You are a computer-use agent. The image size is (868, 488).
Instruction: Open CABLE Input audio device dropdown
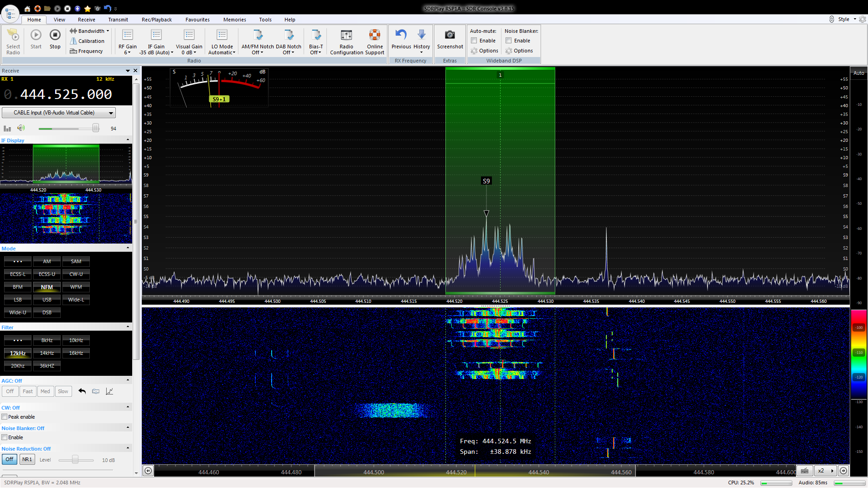tap(59, 113)
